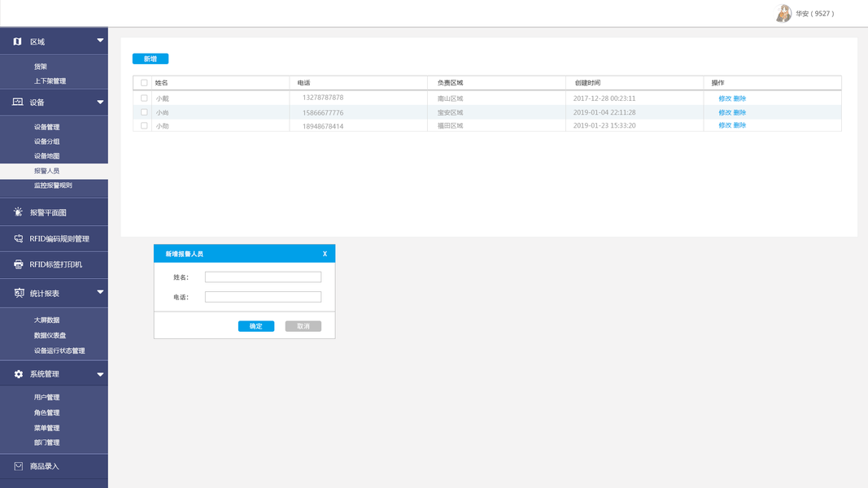Click the printer icon for RFID标签打印机
Image resolution: width=868 pixels, height=488 pixels.
coord(18,264)
